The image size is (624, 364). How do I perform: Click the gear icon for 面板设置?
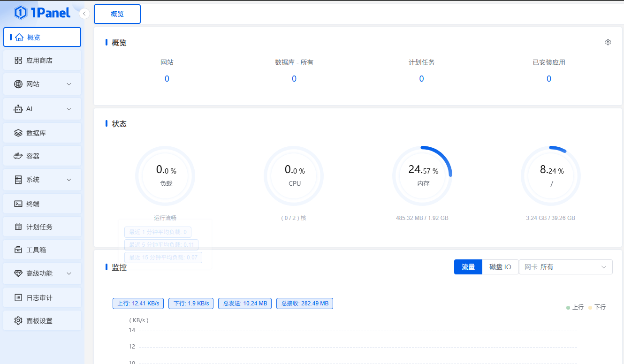[18, 321]
